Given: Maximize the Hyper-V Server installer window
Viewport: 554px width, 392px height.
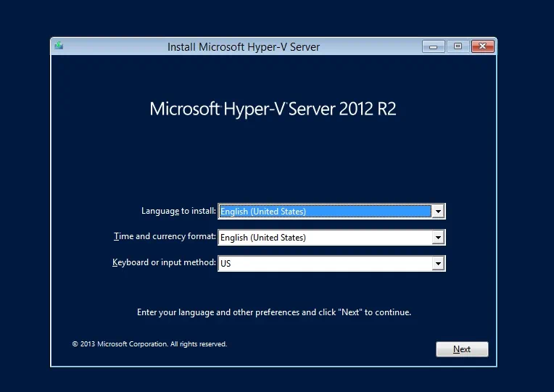Looking at the screenshot, I should pos(458,46).
